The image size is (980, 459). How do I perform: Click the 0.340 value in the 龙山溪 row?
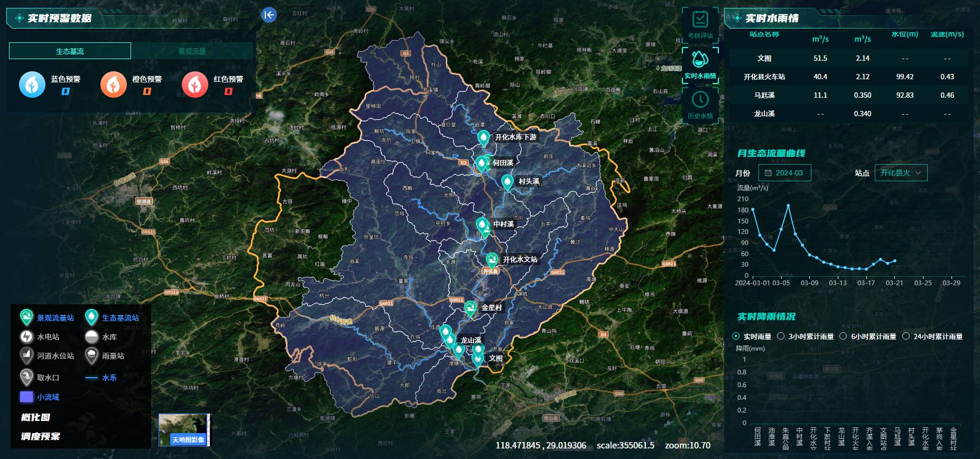coord(863,114)
